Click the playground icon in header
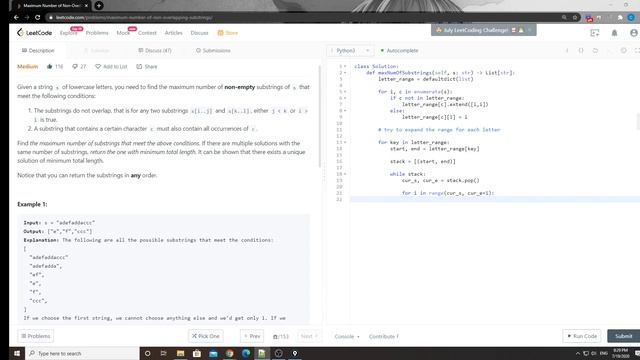The height and width of the screenshot is (360, 640). [x=595, y=33]
